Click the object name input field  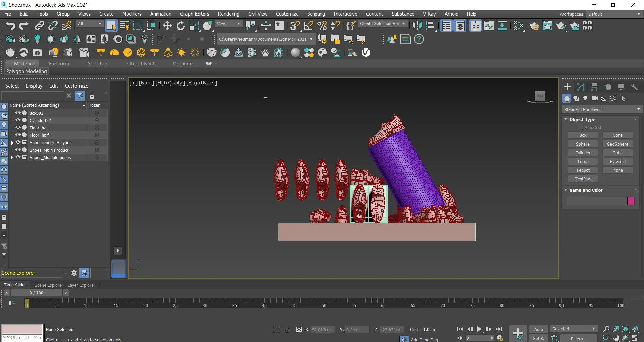coord(596,201)
